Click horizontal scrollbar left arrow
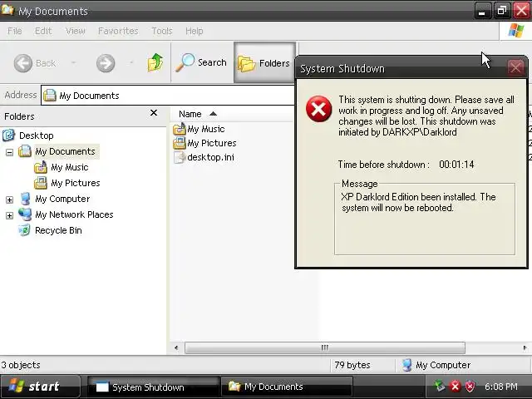532x399 pixels. (x=176, y=347)
